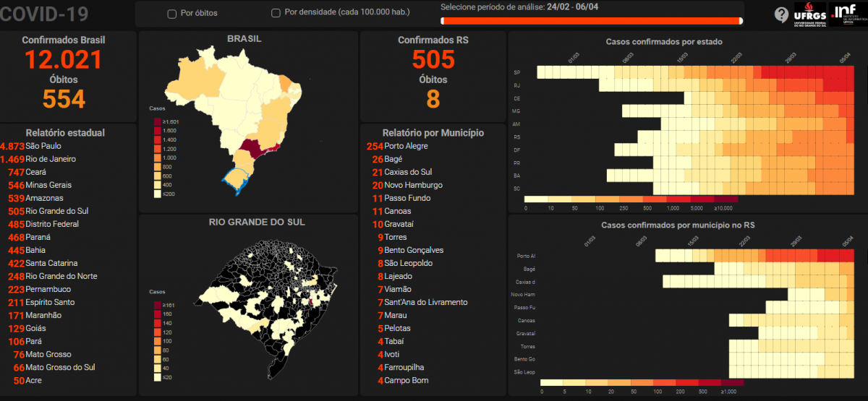Toggle Por densidade per 100.000 hab. checkbox

pyautogui.click(x=276, y=13)
